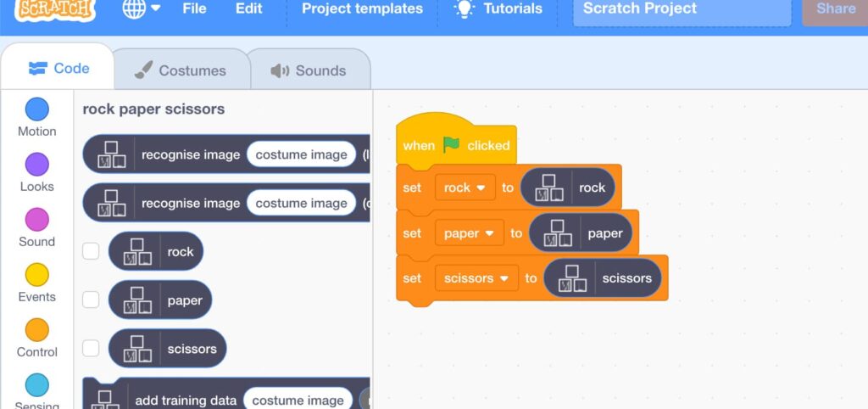This screenshot has width=868, height=409.
Task: Open the scissors variable dropdown in set block
Action: [476, 278]
